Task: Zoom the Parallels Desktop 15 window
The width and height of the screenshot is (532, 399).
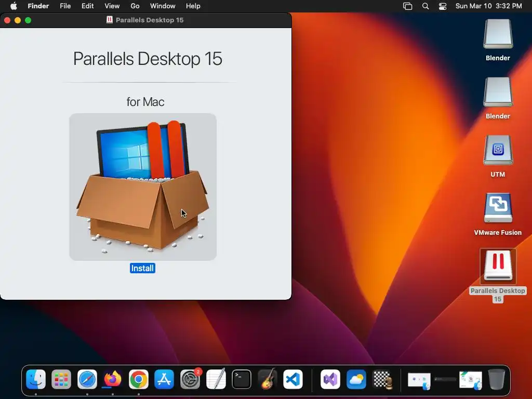Action: [x=28, y=20]
